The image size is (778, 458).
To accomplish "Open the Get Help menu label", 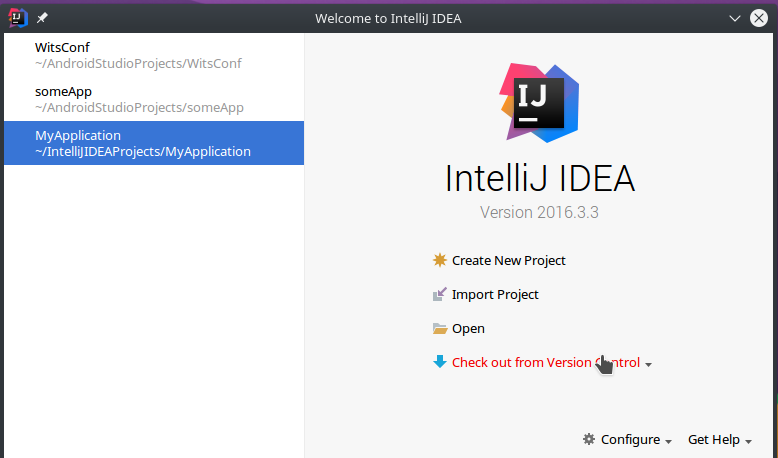I will click(713, 440).
